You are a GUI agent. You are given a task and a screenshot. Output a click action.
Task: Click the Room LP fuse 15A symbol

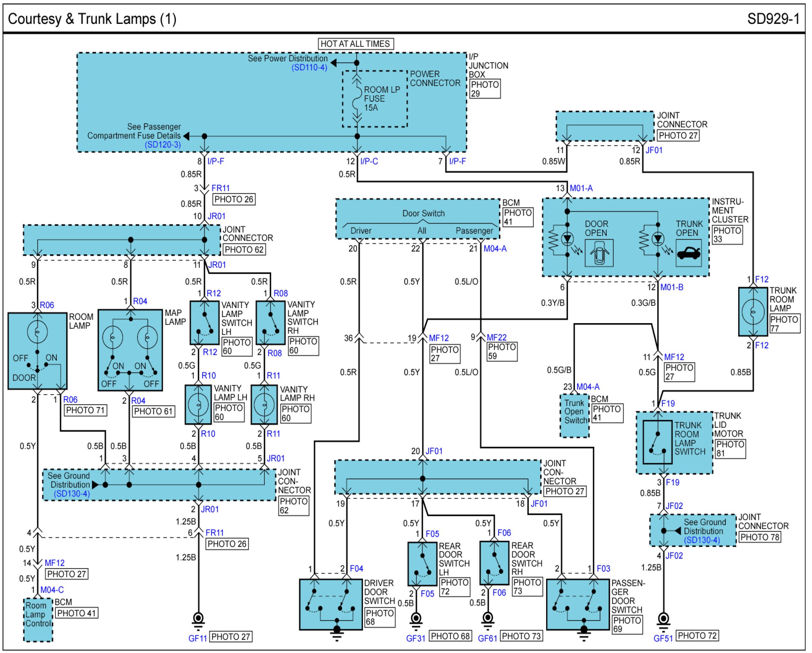click(357, 99)
